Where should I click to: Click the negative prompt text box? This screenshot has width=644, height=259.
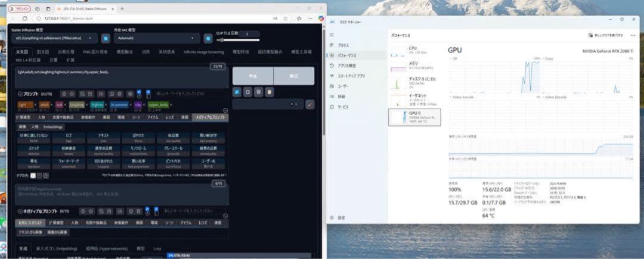122,195
